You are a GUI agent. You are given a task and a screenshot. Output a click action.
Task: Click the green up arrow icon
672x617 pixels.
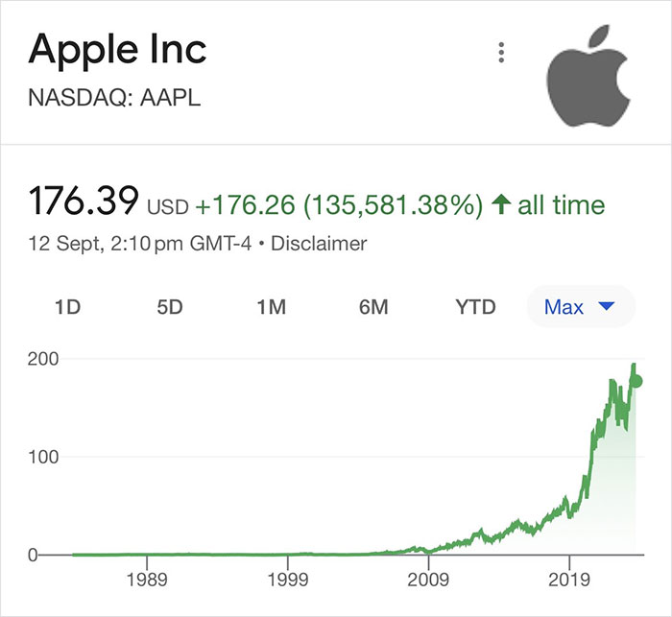click(499, 204)
